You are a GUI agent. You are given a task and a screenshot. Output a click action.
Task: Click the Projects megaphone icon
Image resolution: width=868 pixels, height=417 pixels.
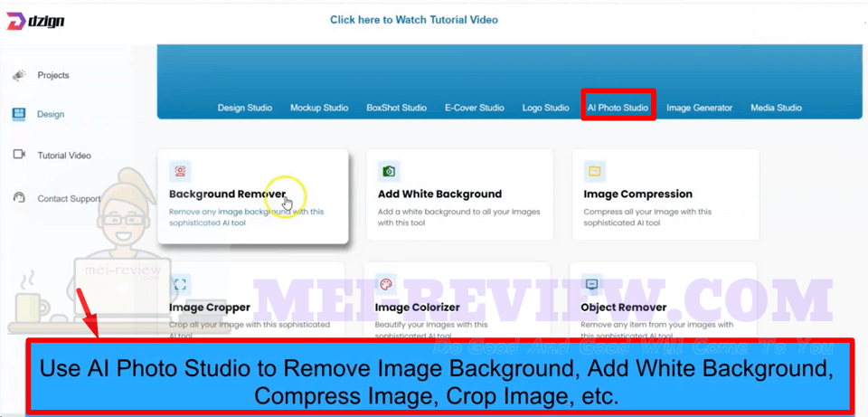(x=19, y=75)
